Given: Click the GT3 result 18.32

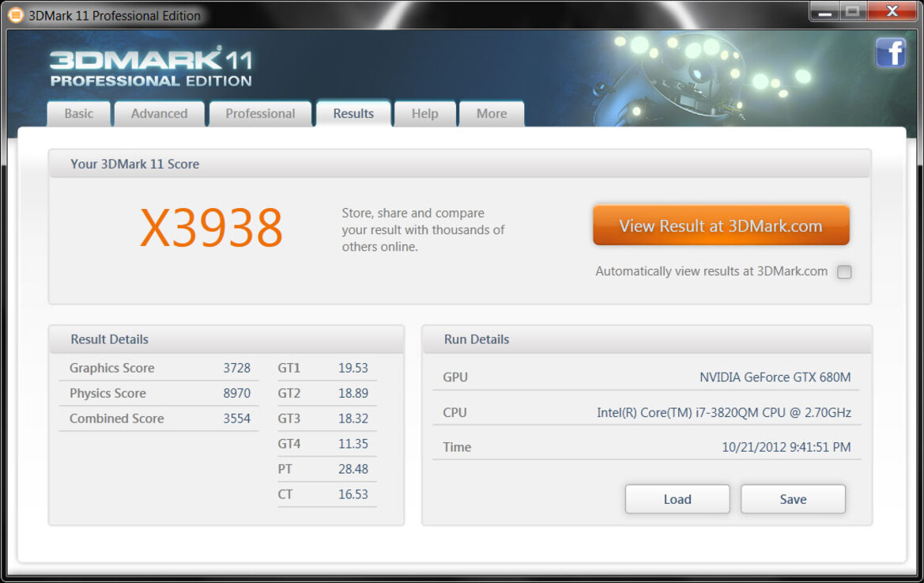Looking at the screenshot, I should pos(353,418).
